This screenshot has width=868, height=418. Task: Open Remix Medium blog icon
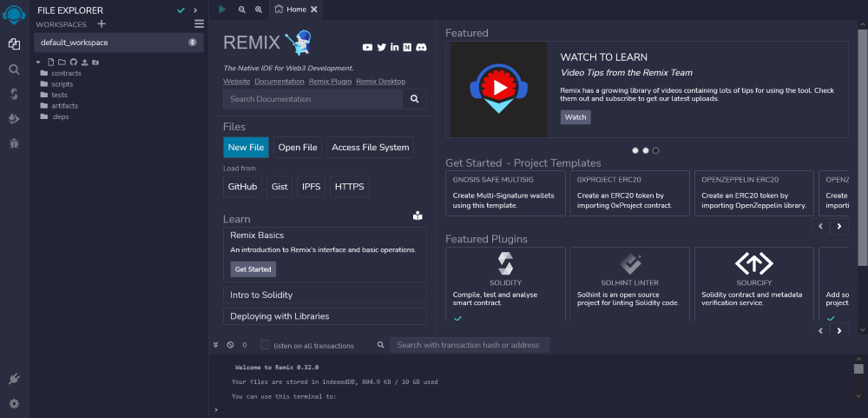(407, 48)
